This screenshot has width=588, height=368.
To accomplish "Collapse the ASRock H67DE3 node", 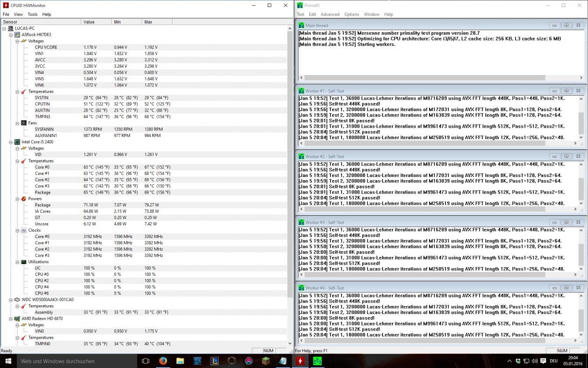I will tap(11, 35).
